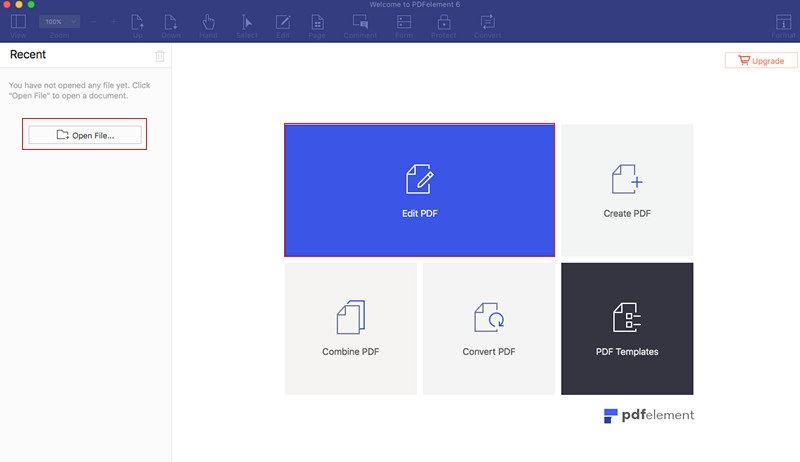
Task: Click the Open File... button
Action: (x=85, y=135)
